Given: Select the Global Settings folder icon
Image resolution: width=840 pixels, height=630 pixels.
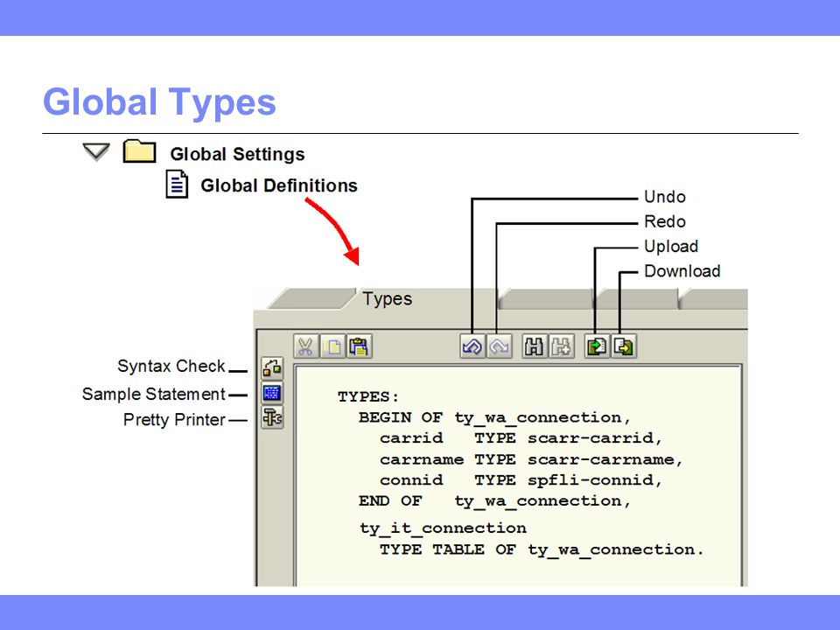Looking at the screenshot, I should point(139,151).
